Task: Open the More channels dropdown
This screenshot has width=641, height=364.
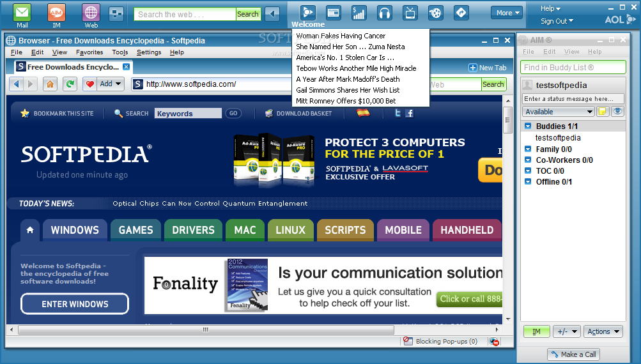Action: [507, 13]
